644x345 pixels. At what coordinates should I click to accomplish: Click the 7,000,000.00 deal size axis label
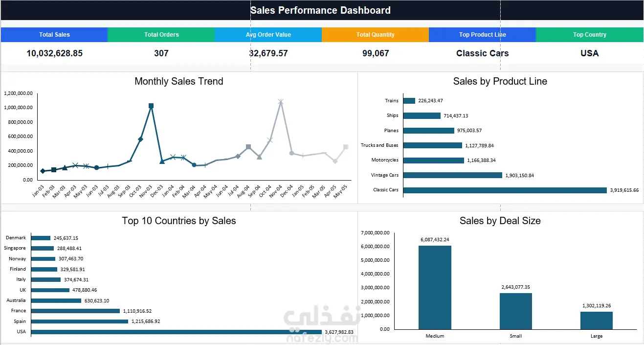375,232
